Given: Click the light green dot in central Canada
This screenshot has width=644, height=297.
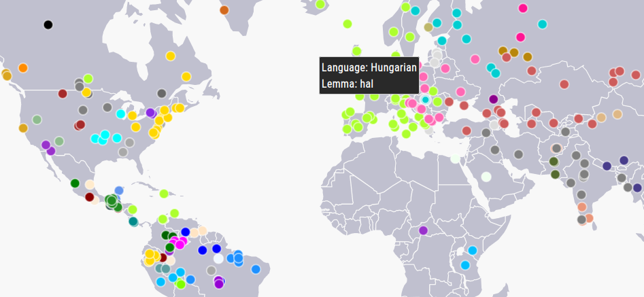Looking at the screenshot, I should tap(88, 78).
